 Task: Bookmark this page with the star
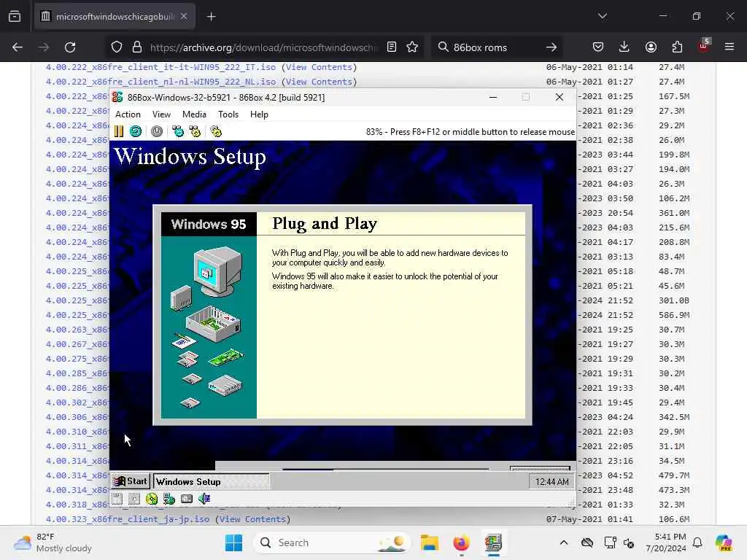point(412,47)
